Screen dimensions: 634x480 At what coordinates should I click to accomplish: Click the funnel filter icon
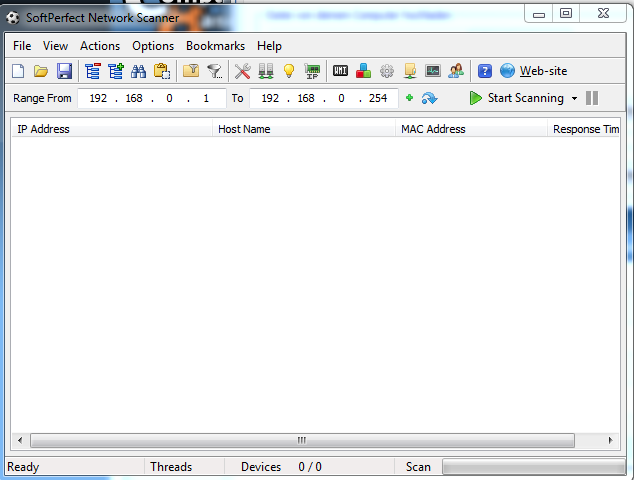[x=214, y=71]
